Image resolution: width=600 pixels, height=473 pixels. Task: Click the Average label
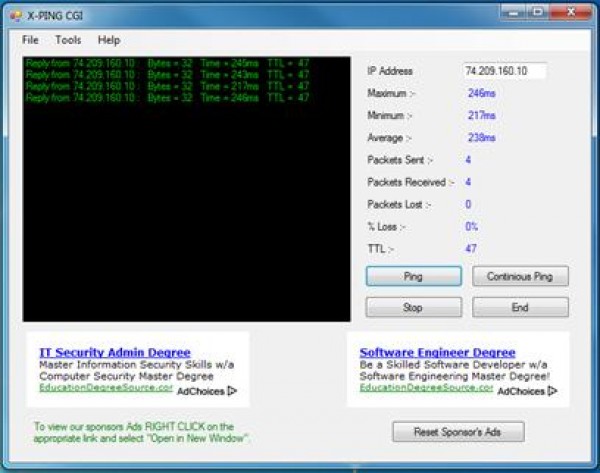pyautogui.click(x=389, y=138)
